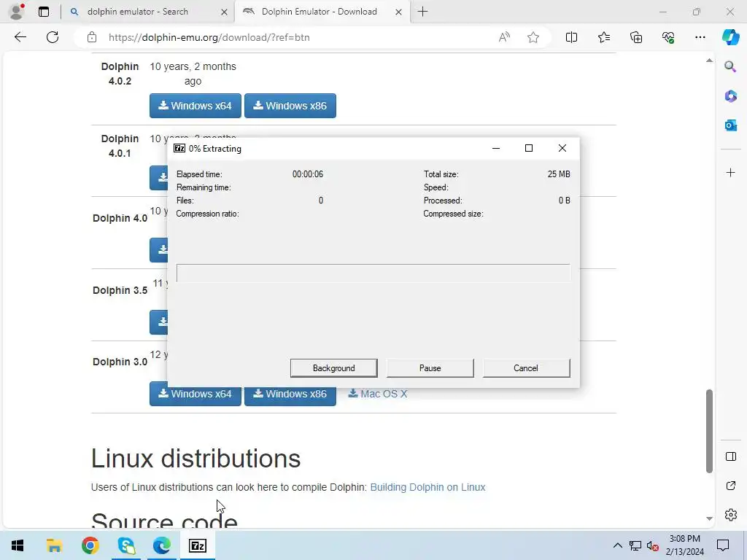Image resolution: width=747 pixels, height=560 pixels.
Task: Open Browser essentials heart icon
Action: pos(668,37)
